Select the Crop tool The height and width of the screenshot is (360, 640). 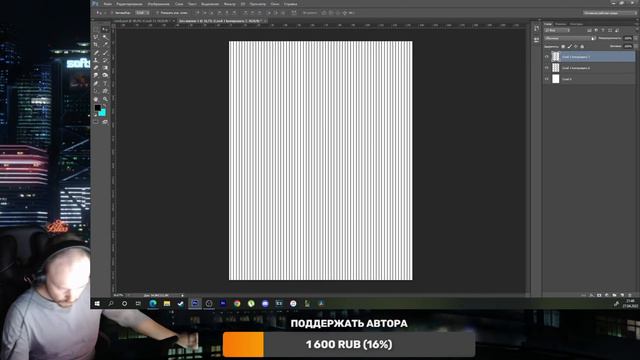(95, 44)
